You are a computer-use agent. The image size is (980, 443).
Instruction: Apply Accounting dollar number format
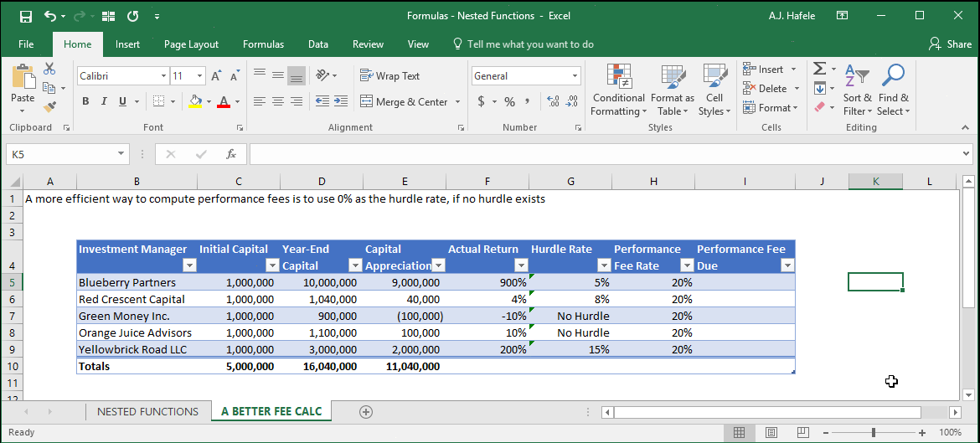coord(481,101)
